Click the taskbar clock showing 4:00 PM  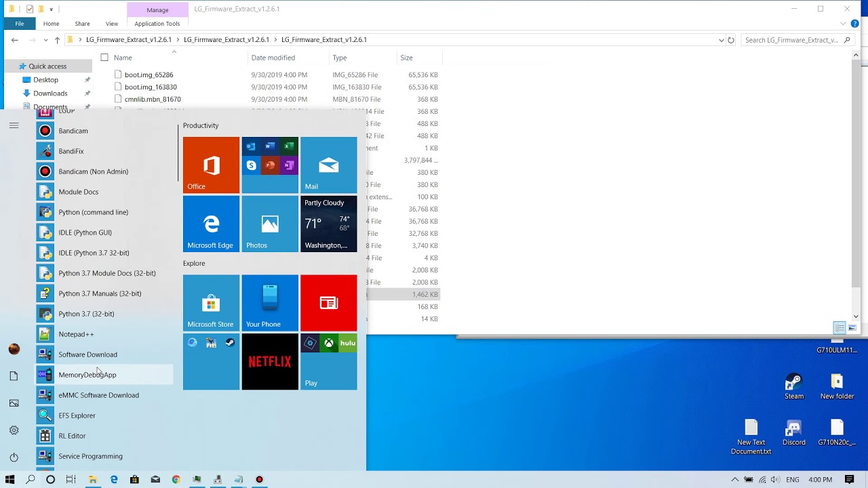[820, 480]
